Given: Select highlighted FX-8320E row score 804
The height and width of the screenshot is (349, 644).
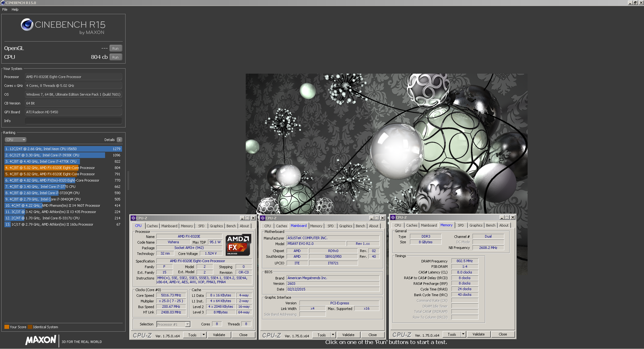Looking at the screenshot, I should click(x=63, y=168).
